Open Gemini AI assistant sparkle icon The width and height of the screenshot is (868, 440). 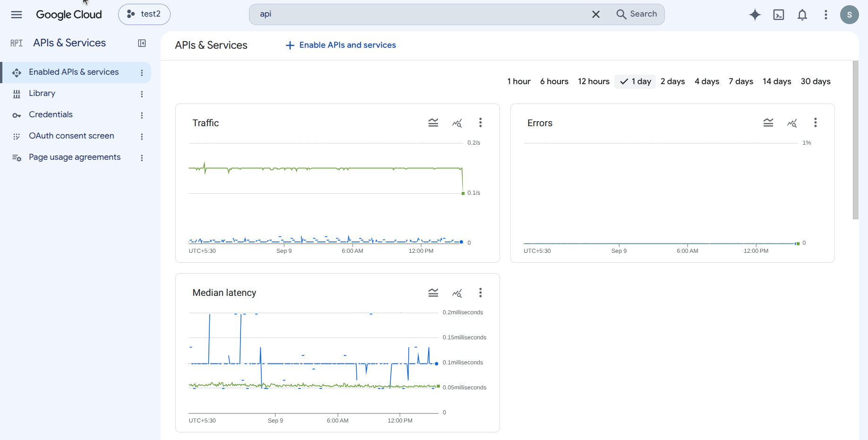coord(755,15)
